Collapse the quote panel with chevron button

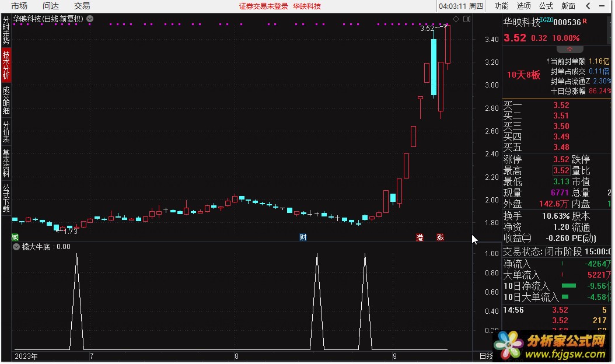pos(570,50)
